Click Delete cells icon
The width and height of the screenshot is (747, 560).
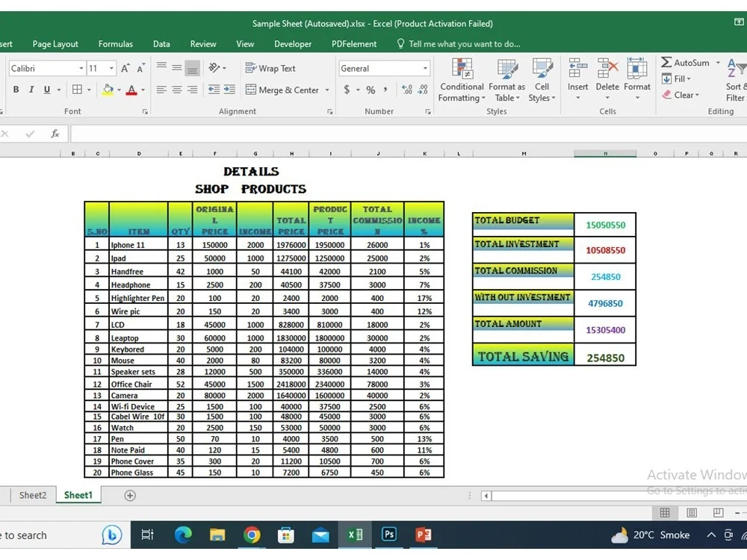(607, 69)
